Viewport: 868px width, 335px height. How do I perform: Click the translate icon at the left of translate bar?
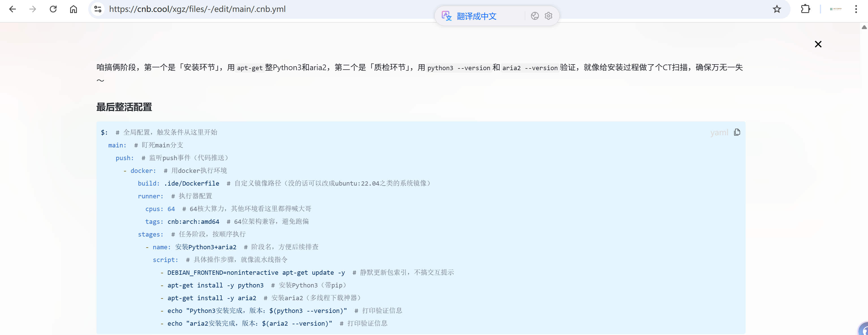(446, 16)
